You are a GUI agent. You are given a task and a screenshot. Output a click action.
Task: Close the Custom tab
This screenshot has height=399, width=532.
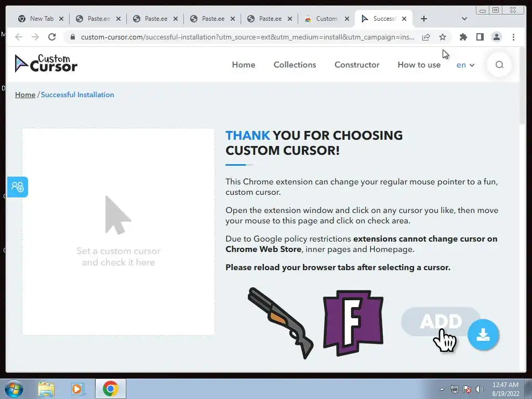click(347, 19)
